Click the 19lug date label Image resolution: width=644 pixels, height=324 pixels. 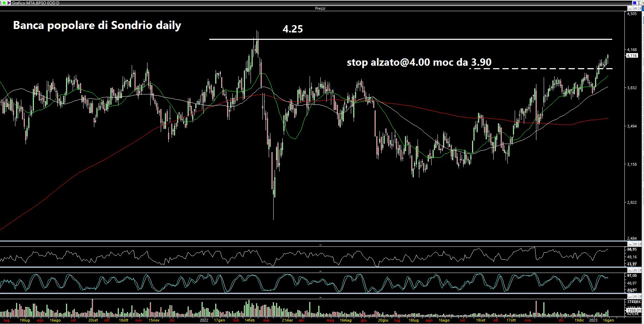pos(24,320)
